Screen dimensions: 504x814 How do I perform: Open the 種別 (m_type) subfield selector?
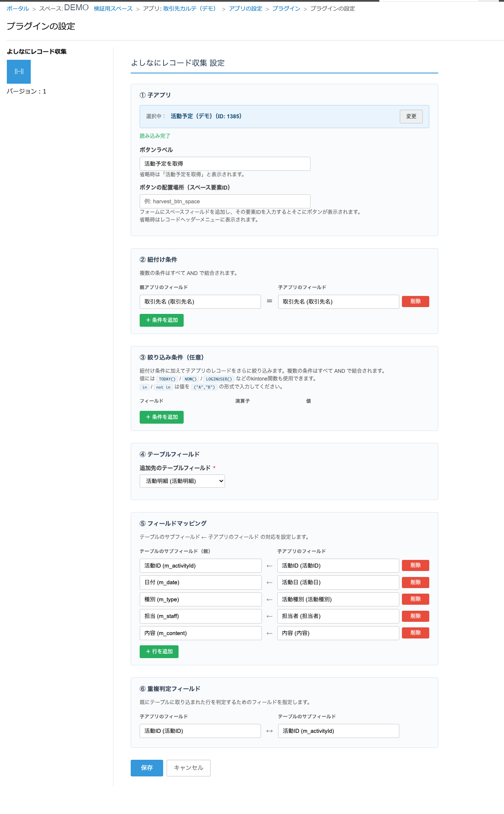pyautogui.click(x=201, y=599)
